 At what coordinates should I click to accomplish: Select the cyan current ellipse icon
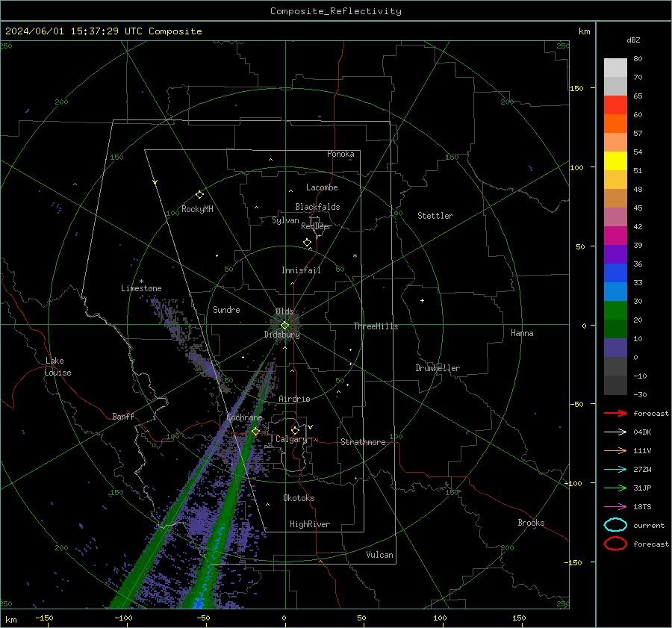615,525
